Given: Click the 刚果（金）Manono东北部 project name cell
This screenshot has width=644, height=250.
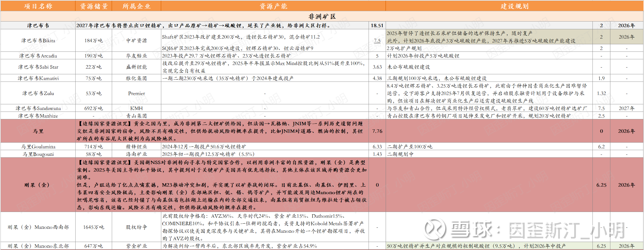Looking at the screenshot, I should (x=38, y=246).
